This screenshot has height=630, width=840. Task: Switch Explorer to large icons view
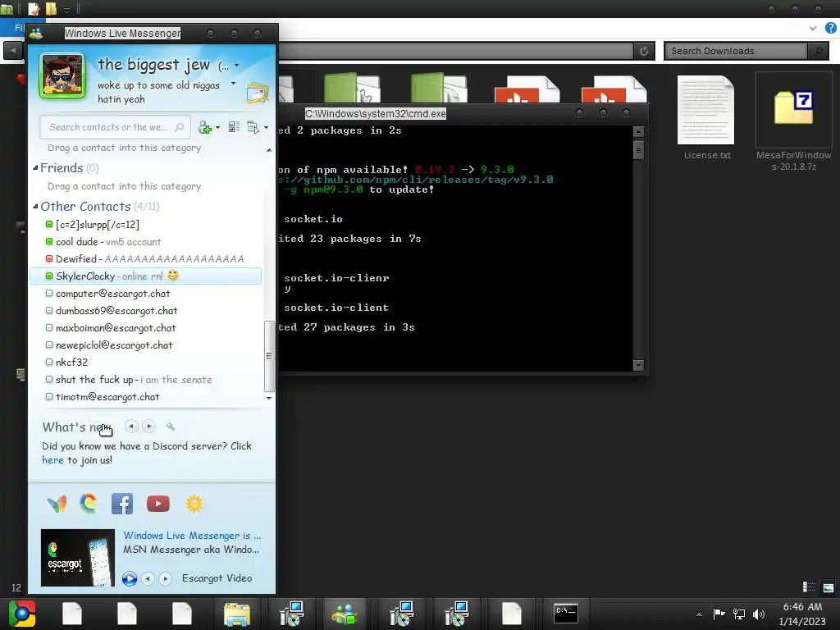click(829, 587)
